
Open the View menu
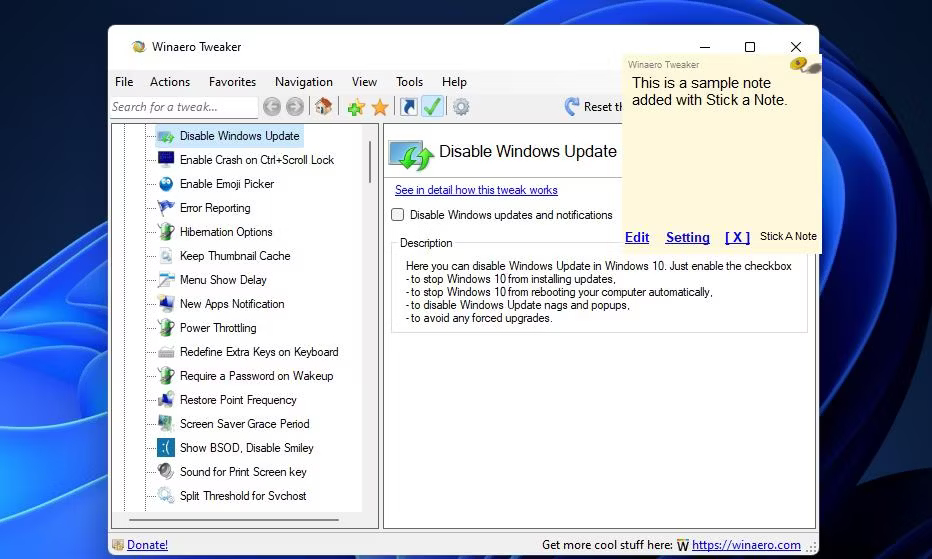pyautogui.click(x=364, y=82)
